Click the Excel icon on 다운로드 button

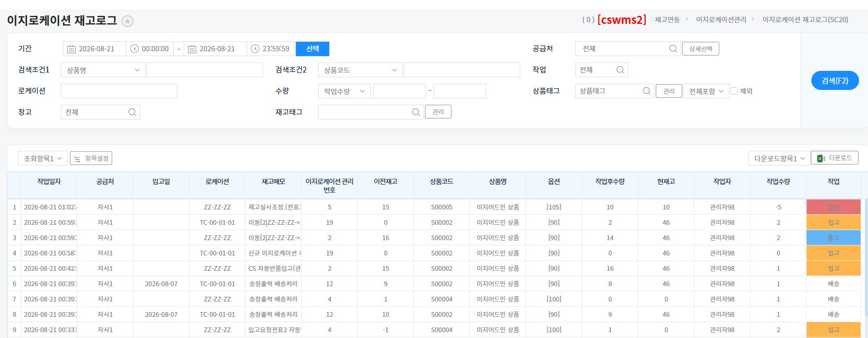click(x=821, y=158)
